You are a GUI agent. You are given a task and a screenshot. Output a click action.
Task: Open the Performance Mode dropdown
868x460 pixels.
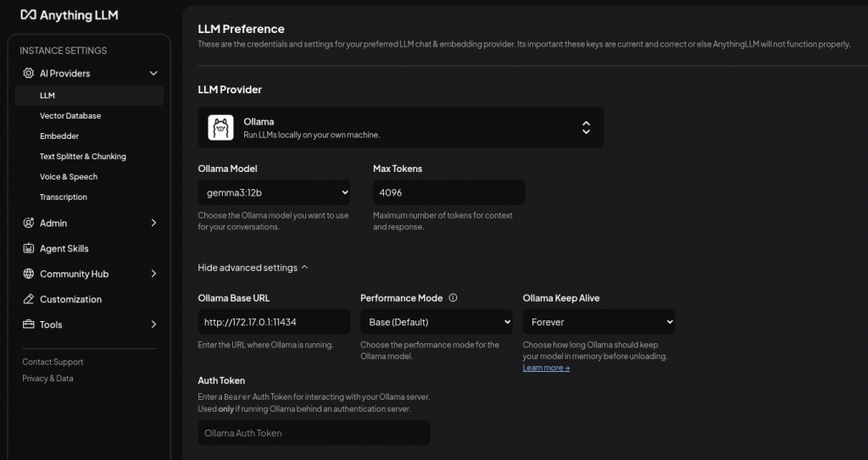(x=437, y=322)
